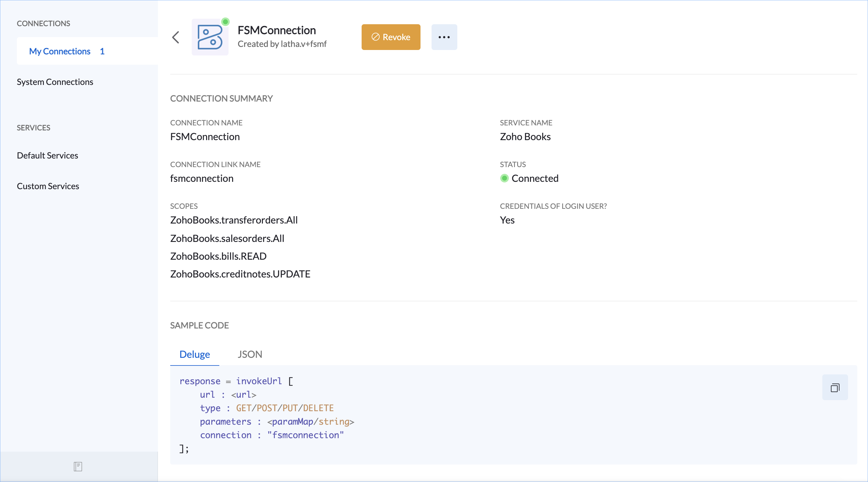Go to Custom Services
The width and height of the screenshot is (868, 482).
point(48,186)
